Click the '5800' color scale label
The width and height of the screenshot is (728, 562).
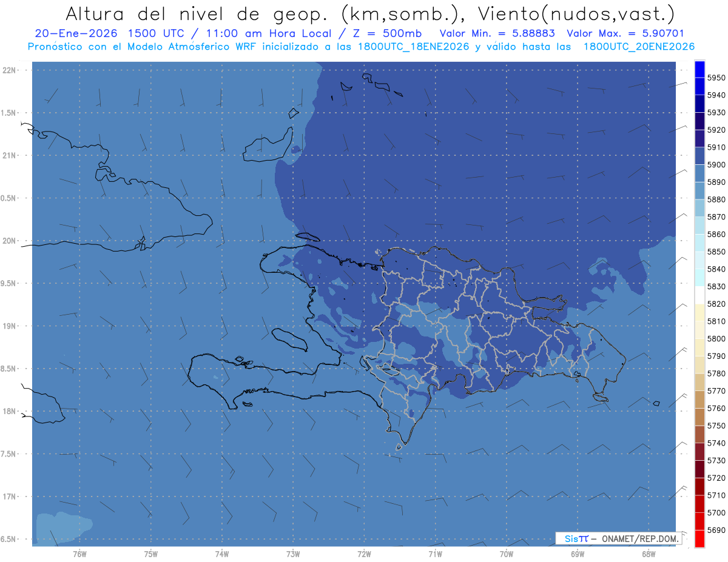click(x=716, y=339)
